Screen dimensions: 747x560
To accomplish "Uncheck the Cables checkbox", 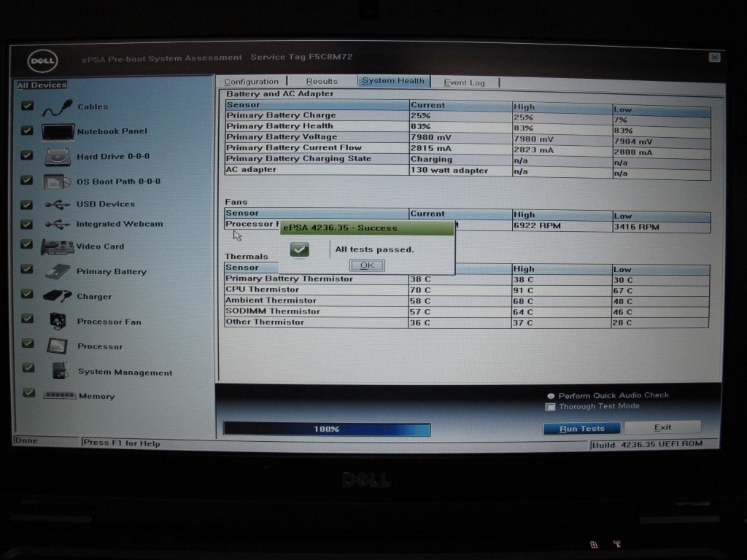I will 27,106.
